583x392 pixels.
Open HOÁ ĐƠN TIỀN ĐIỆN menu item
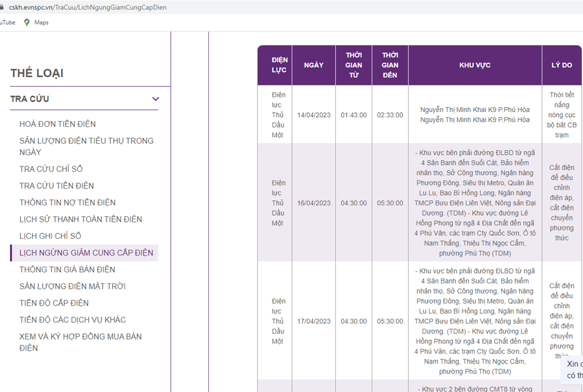[x=58, y=124]
